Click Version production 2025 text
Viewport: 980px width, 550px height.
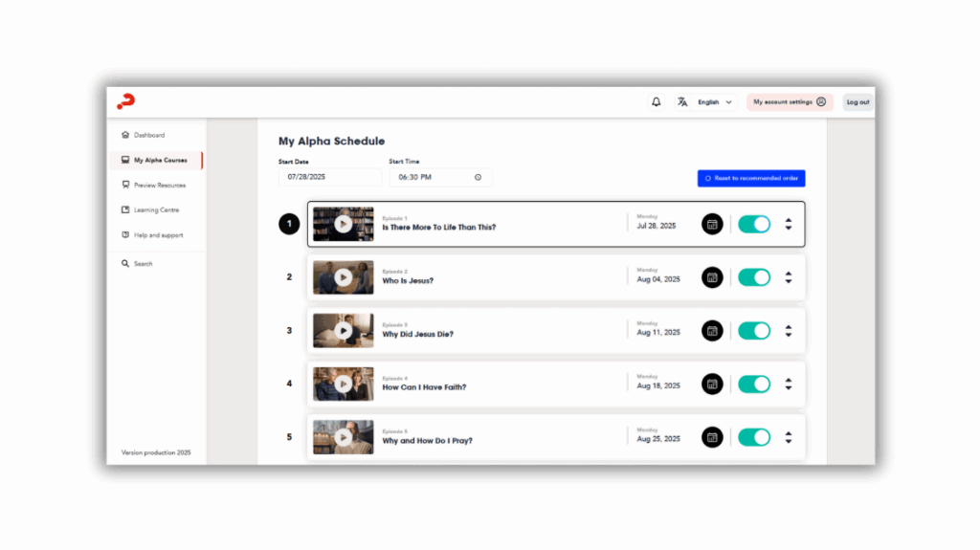coord(156,452)
